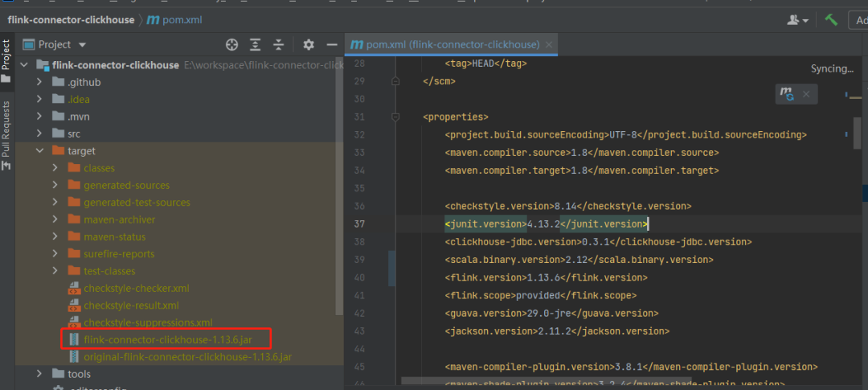Click the Expand All icon in Project panel

coord(256,45)
